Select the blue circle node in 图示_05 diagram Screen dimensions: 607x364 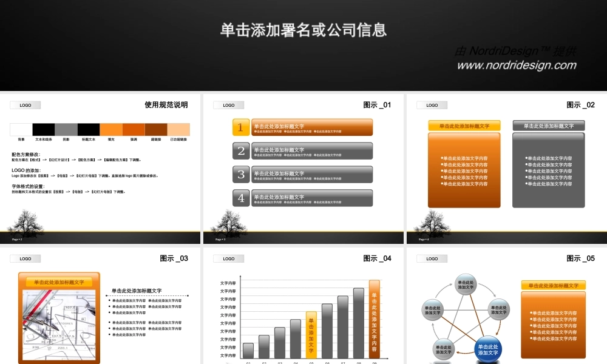tap(487, 348)
